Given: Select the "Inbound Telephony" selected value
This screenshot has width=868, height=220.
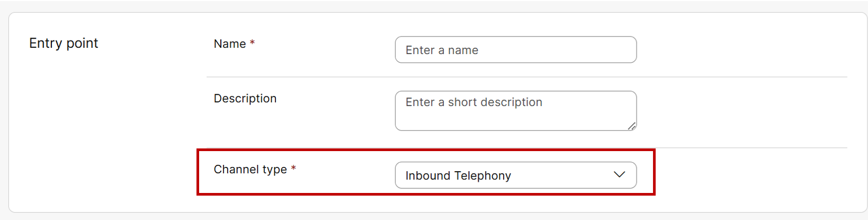Looking at the screenshot, I should coord(458,175).
